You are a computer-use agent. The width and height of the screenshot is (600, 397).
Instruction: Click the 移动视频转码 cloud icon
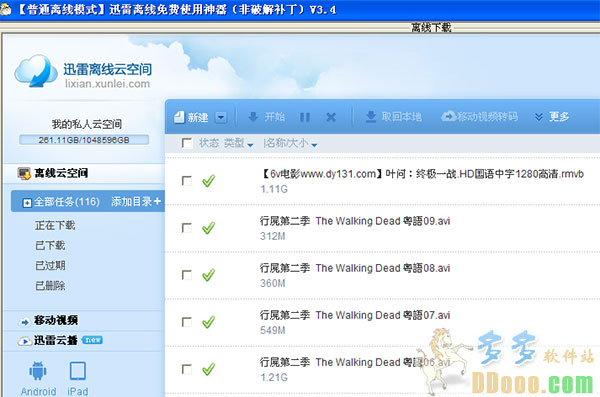click(x=449, y=116)
